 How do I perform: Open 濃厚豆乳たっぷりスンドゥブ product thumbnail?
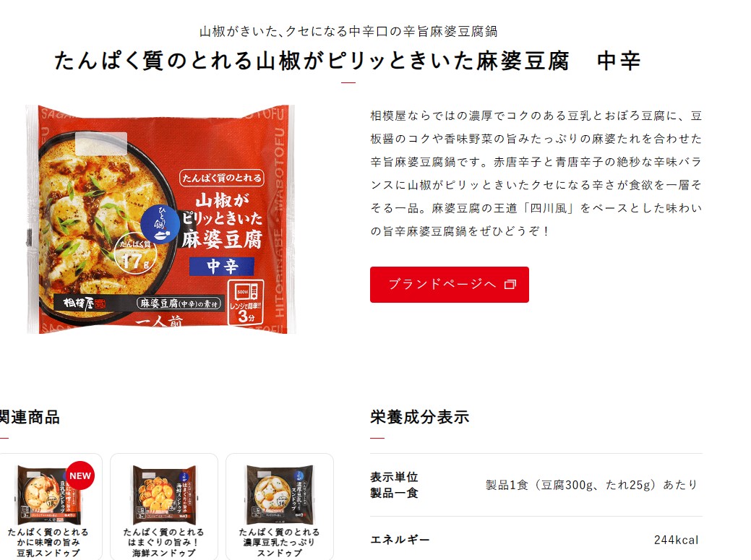[x=280, y=495]
